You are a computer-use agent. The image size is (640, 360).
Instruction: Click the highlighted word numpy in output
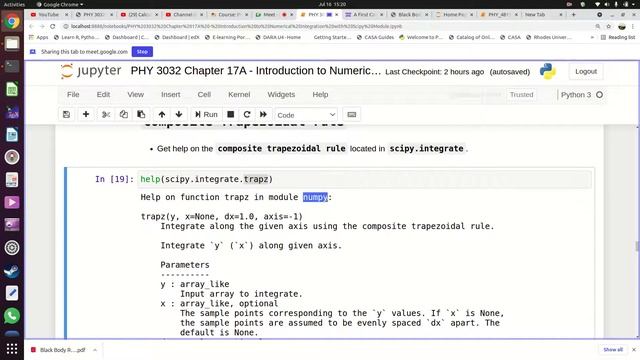(x=315, y=197)
